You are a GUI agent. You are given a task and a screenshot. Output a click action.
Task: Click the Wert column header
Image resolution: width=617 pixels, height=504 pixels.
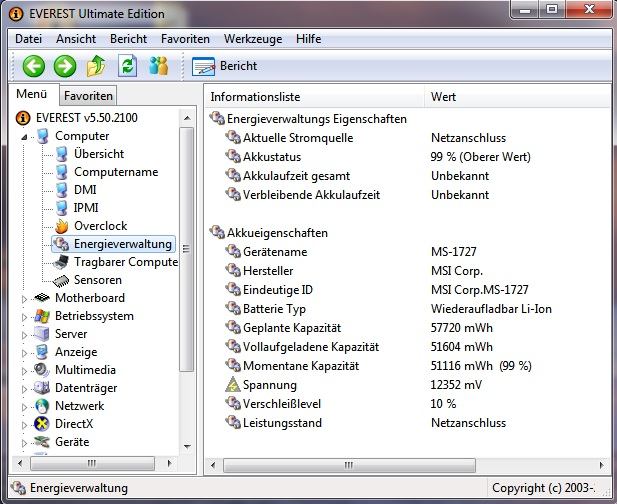tap(517, 97)
